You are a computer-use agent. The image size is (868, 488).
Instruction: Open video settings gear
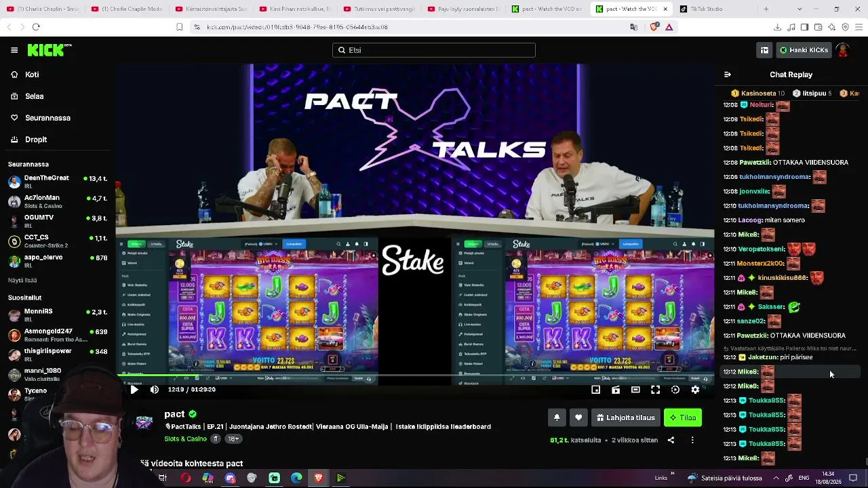(695, 390)
